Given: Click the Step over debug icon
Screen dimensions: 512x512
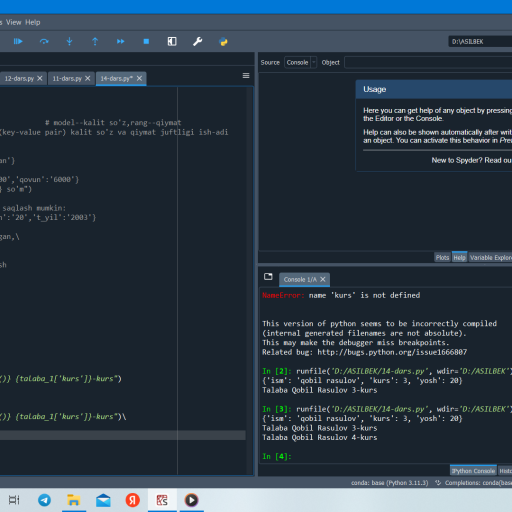Looking at the screenshot, I should pyautogui.click(x=44, y=41).
